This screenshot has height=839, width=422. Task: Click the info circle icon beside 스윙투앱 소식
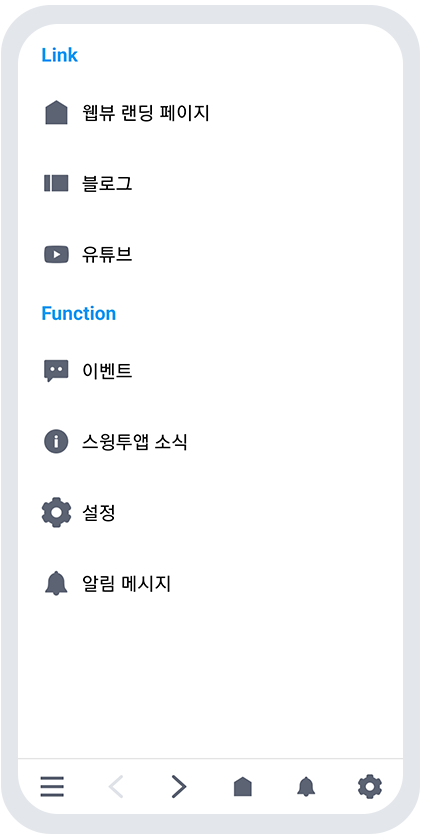(56, 442)
